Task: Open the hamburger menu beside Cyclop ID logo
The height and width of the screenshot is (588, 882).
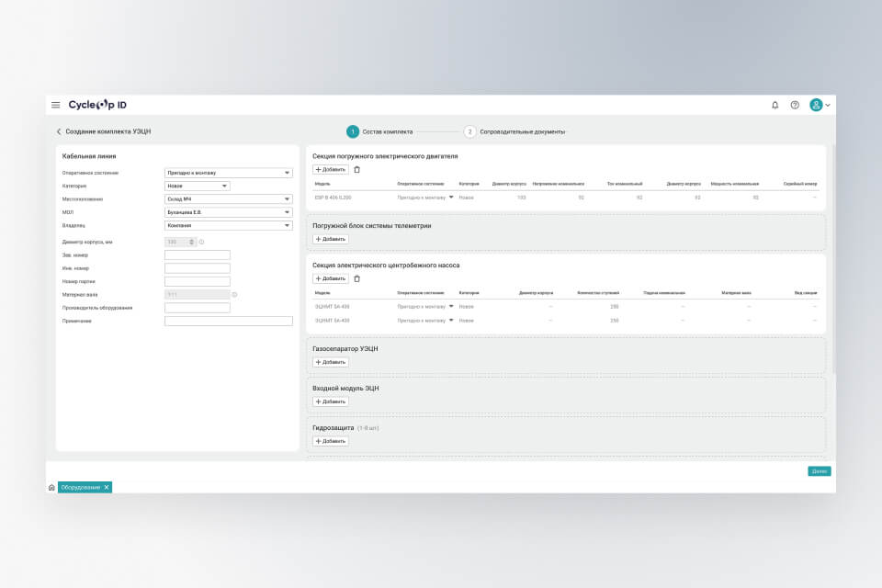Action: (x=55, y=105)
